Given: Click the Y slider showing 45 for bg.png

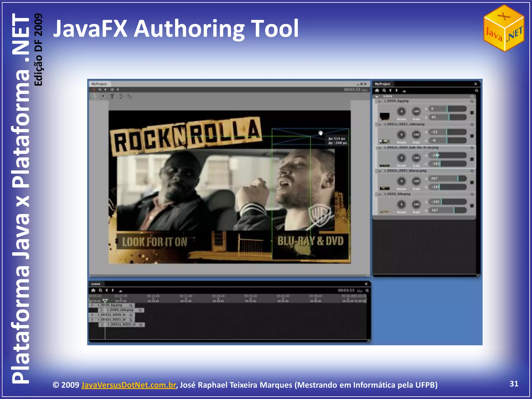Looking at the screenshot, I should click(448, 117).
